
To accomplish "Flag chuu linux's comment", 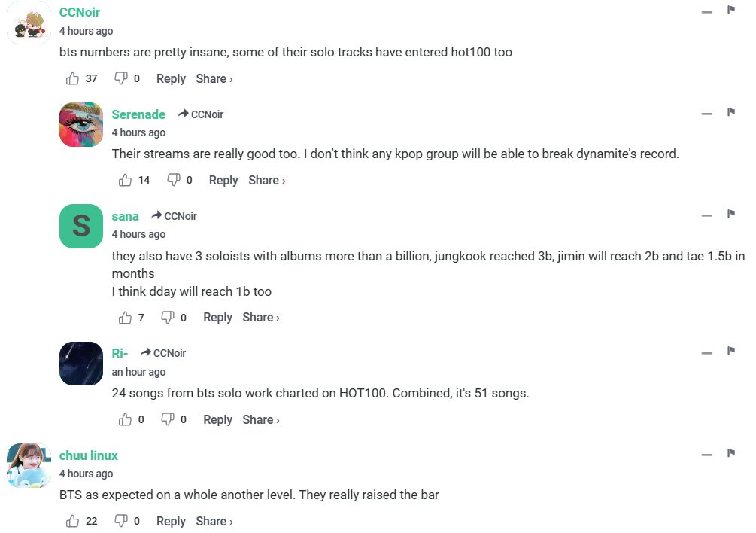I will (x=730, y=453).
